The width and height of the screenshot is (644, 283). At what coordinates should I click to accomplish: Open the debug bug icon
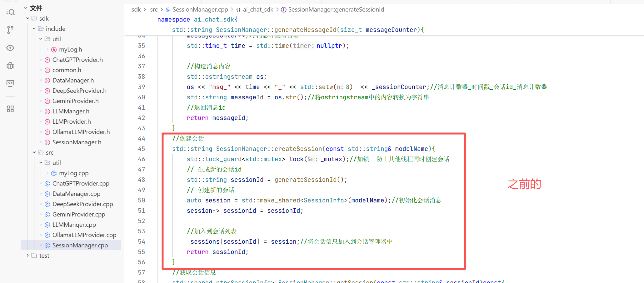(10, 66)
